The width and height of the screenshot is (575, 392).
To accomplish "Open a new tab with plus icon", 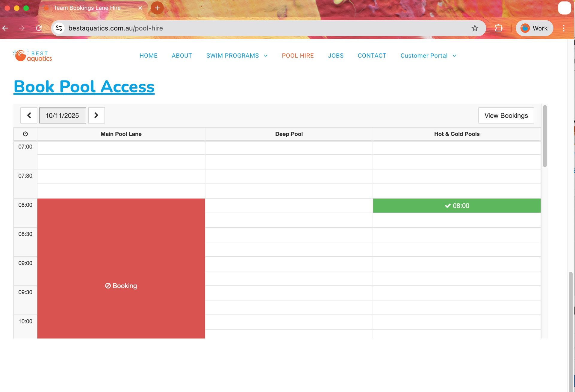I will pos(157,8).
